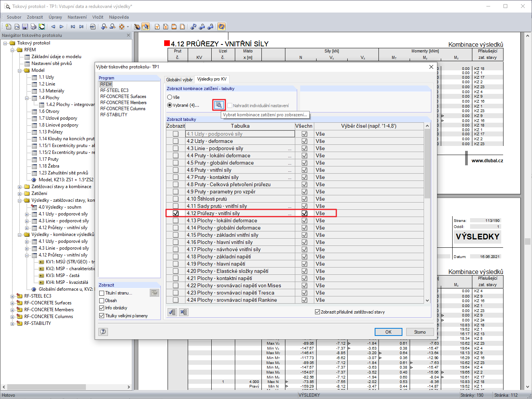Enable the 'Obsah' checkbox
The height and width of the screenshot is (399, 532).
[x=102, y=301]
